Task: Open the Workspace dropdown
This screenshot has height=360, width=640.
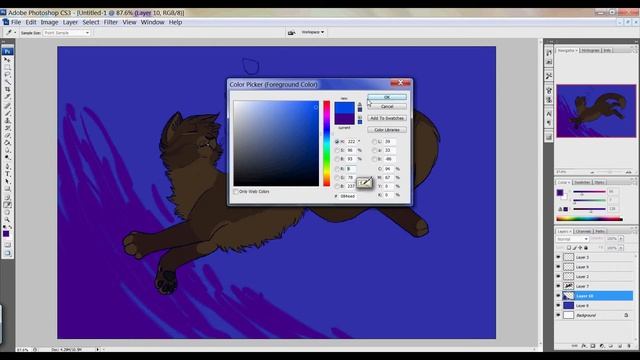Action: (x=313, y=32)
